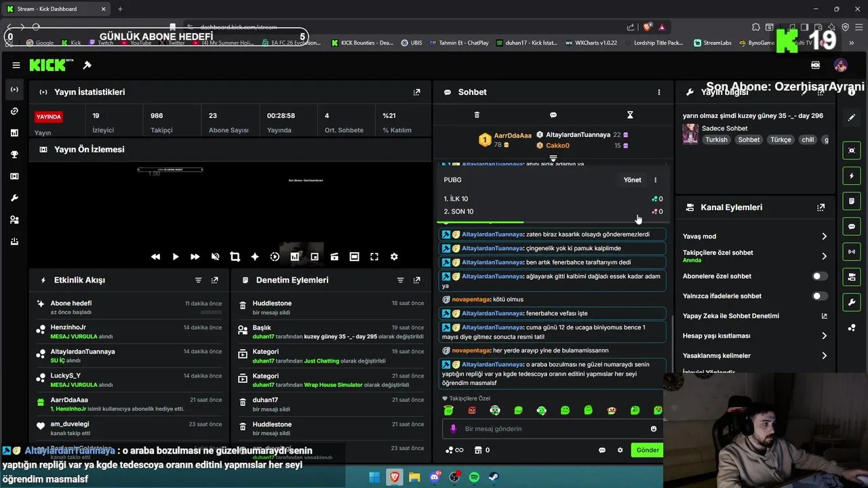The width and height of the screenshot is (868, 488).
Task: Click the Yönet button on PUBG prediction
Action: click(x=632, y=180)
